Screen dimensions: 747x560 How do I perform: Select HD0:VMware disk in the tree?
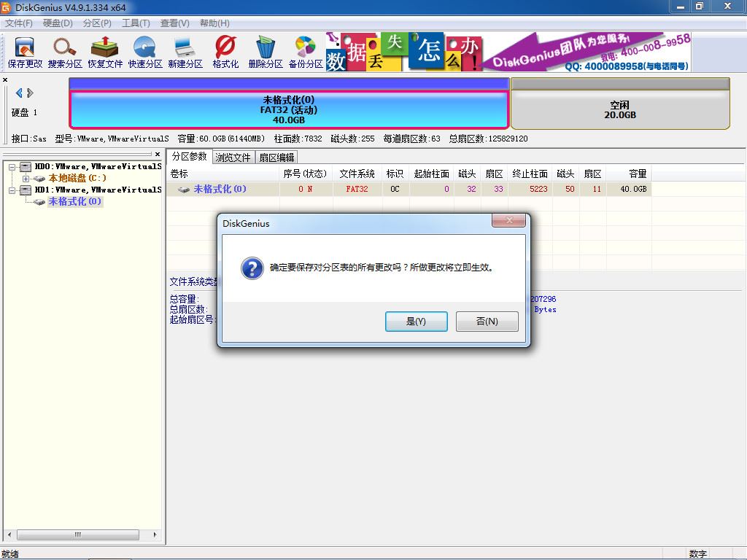[x=98, y=167]
